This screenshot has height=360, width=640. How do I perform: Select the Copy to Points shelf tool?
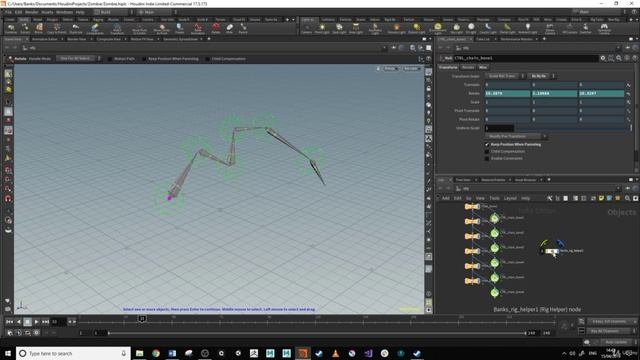[x=57, y=29]
